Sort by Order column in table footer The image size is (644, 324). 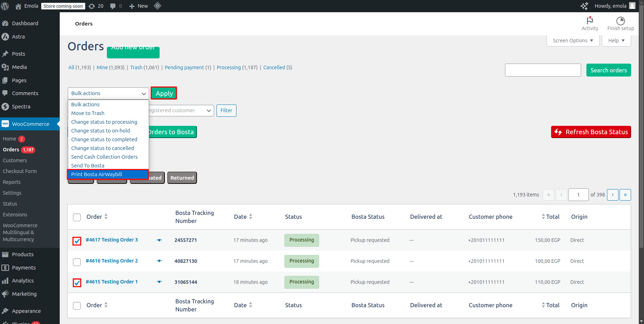(x=97, y=305)
